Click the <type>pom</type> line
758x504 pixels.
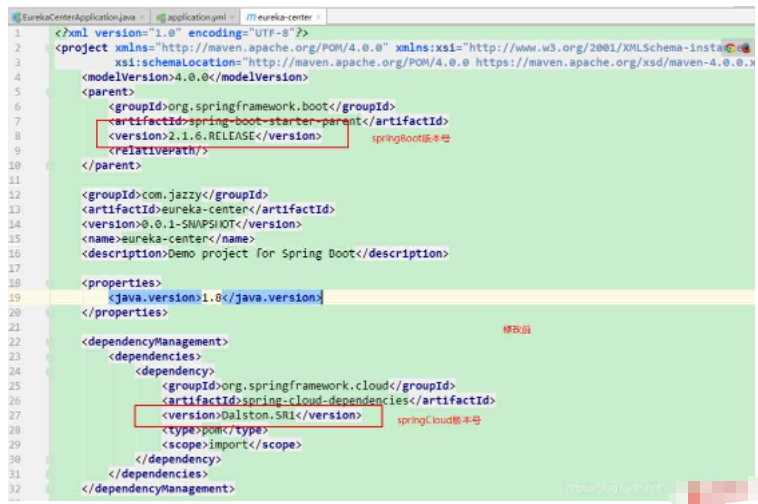[215, 430]
